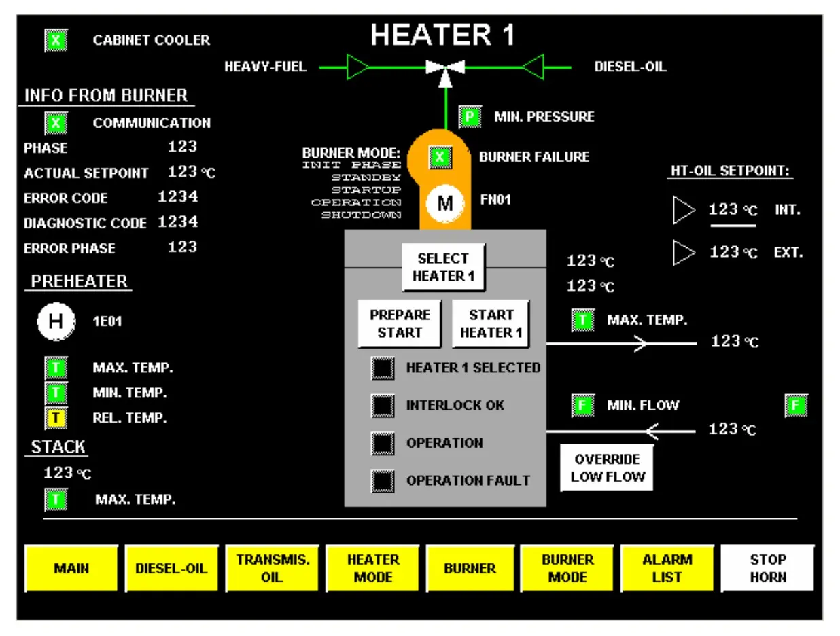Click the Stack Max. Temp. indicator
The width and height of the screenshot is (840, 636).
tap(56, 500)
